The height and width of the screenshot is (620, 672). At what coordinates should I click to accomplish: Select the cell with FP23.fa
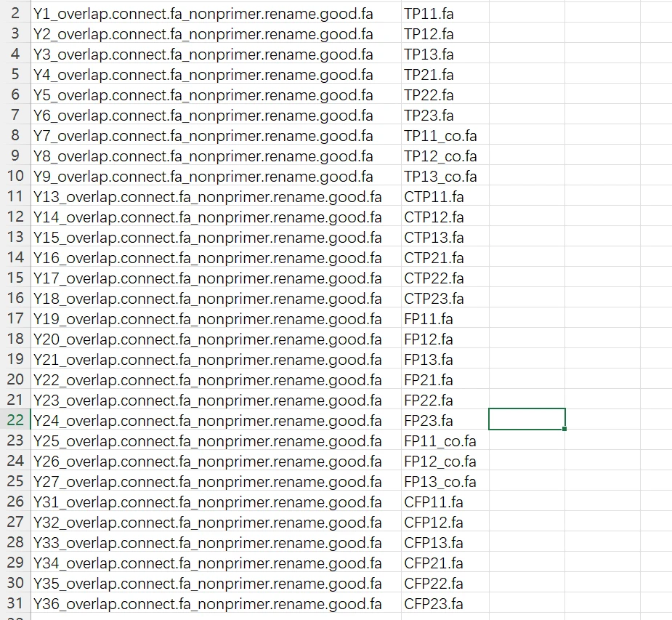click(x=428, y=421)
